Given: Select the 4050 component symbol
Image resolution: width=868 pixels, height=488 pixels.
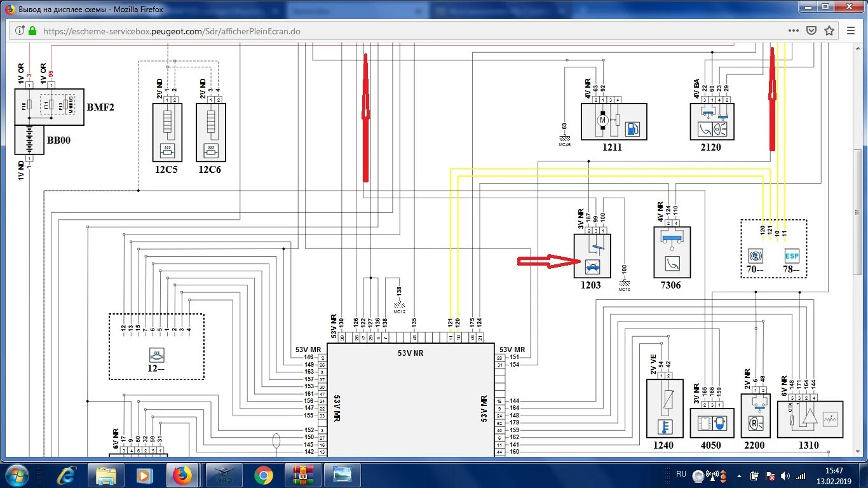Looking at the screenshot, I should point(712,423).
